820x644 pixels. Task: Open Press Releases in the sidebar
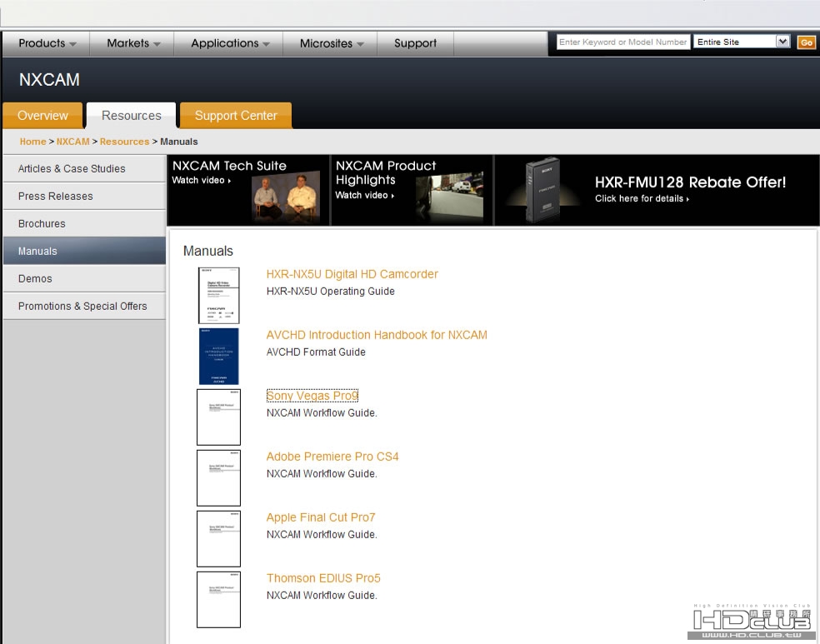click(84, 196)
